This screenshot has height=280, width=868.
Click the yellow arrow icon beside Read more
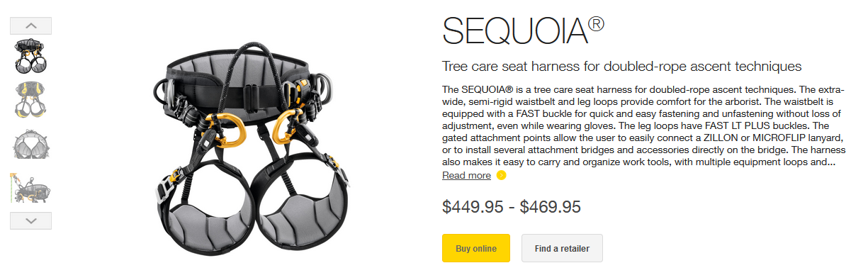point(502,175)
